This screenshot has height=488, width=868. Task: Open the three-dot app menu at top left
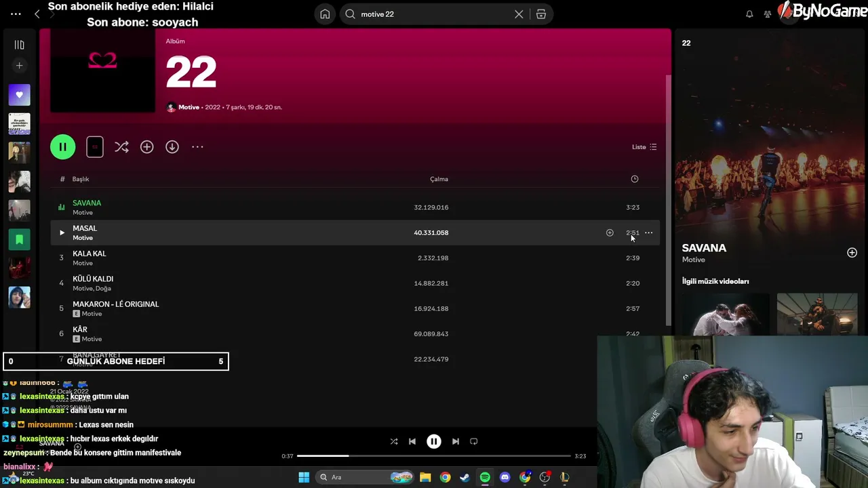pos(16,14)
